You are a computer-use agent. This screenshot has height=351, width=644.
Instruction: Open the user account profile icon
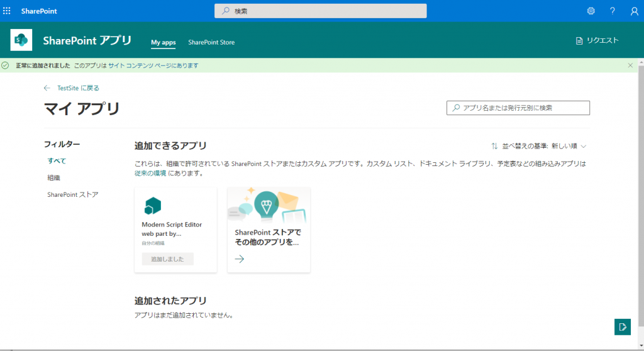click(634, 11)
